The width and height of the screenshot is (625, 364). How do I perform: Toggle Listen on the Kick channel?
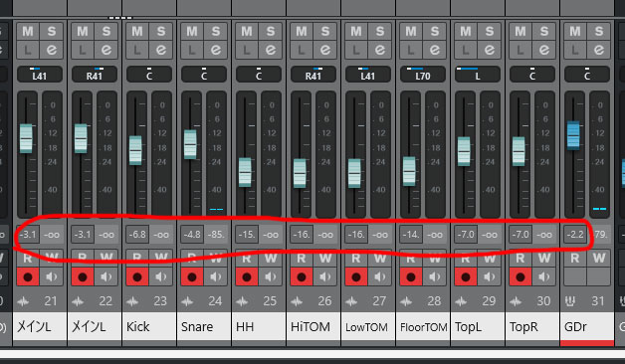[x=137, y=50]
